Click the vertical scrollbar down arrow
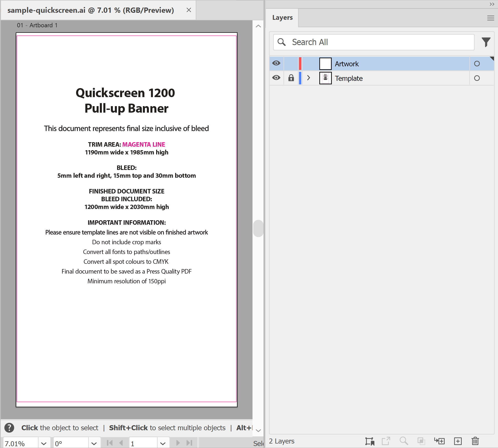The image size is (498, 448). (258, 430)
